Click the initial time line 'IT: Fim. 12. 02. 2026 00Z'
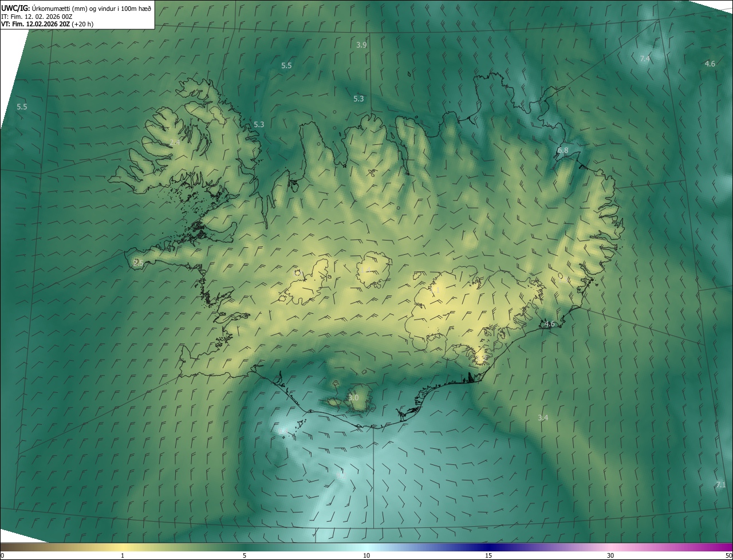The width and height of the screenshot is (733, 560). [36, 16]
